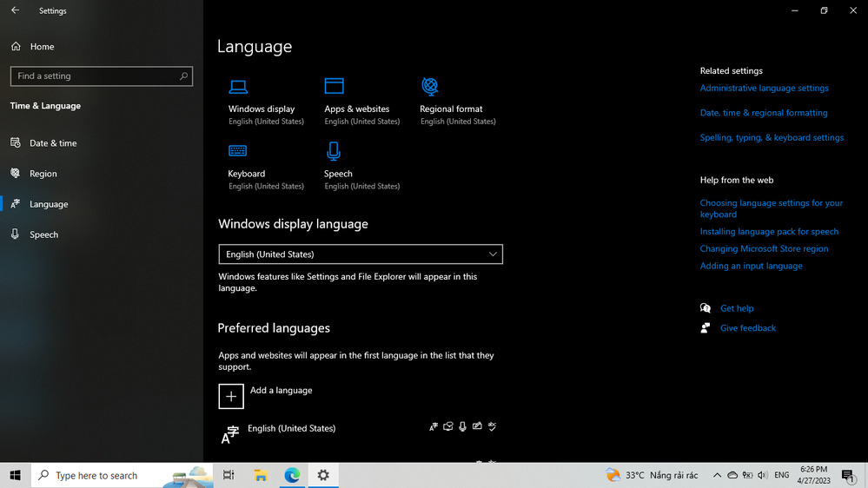Open the Windows Start menu
Screen dimensions: 868x488
[15, 475]
